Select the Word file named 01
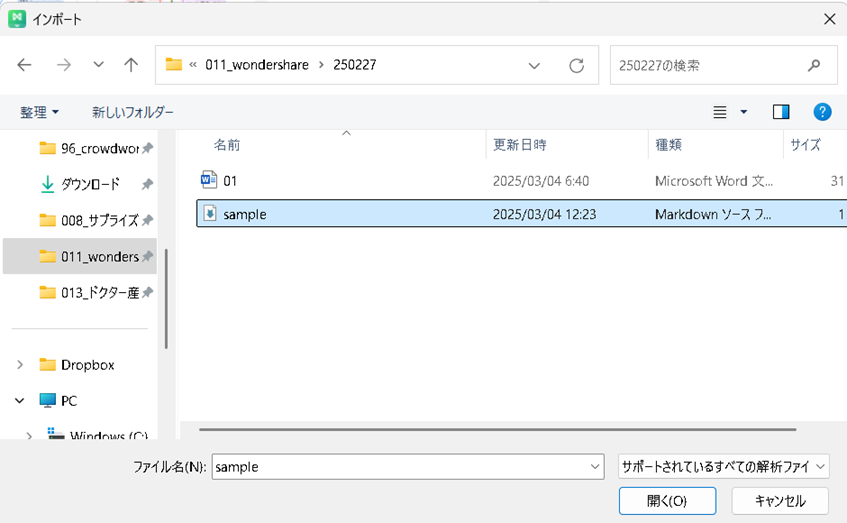Screen dimensions: 847x523 (x=521, y=181)
